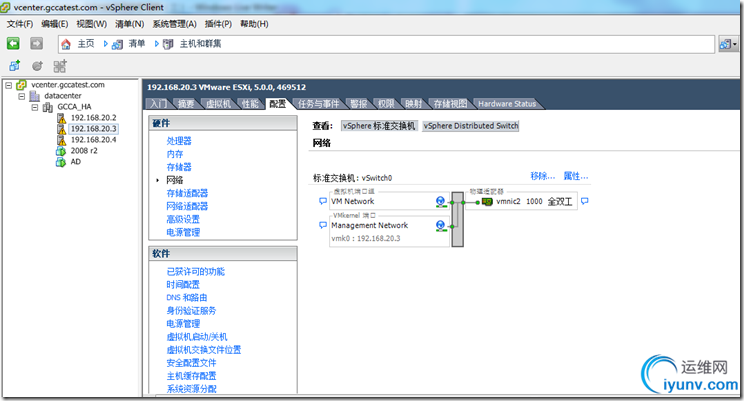Switch to the 存储视图 tab
744x401 pixels.
tap(450, 104)
